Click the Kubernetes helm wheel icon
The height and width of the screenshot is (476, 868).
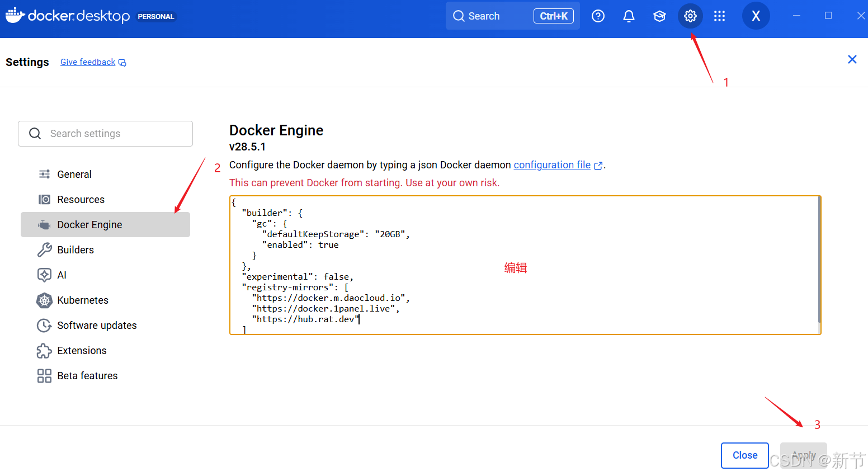(45, 300)
